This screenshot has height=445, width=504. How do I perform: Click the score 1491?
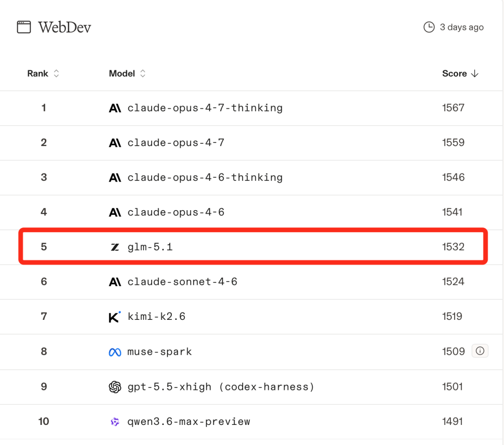[x=452, y=421]
